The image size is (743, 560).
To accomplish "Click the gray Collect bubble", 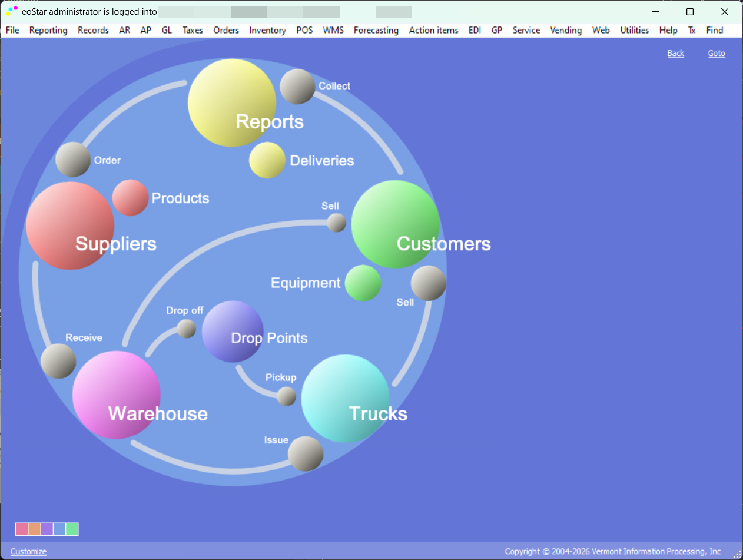I will (x=297, y=87).
